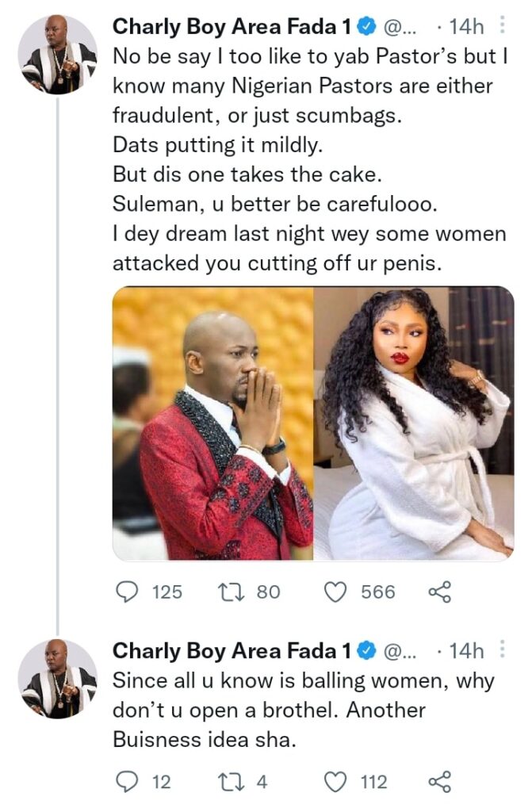Viewport: 532px width, 812px height.
Task: Open more options menu on second tweet
Action: (502, 650)
